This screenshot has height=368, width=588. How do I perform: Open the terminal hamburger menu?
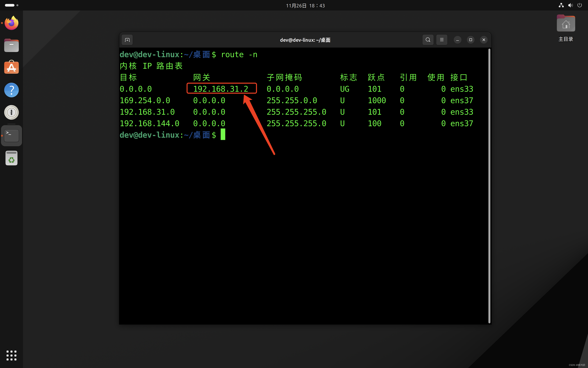[x=442, y=40]
